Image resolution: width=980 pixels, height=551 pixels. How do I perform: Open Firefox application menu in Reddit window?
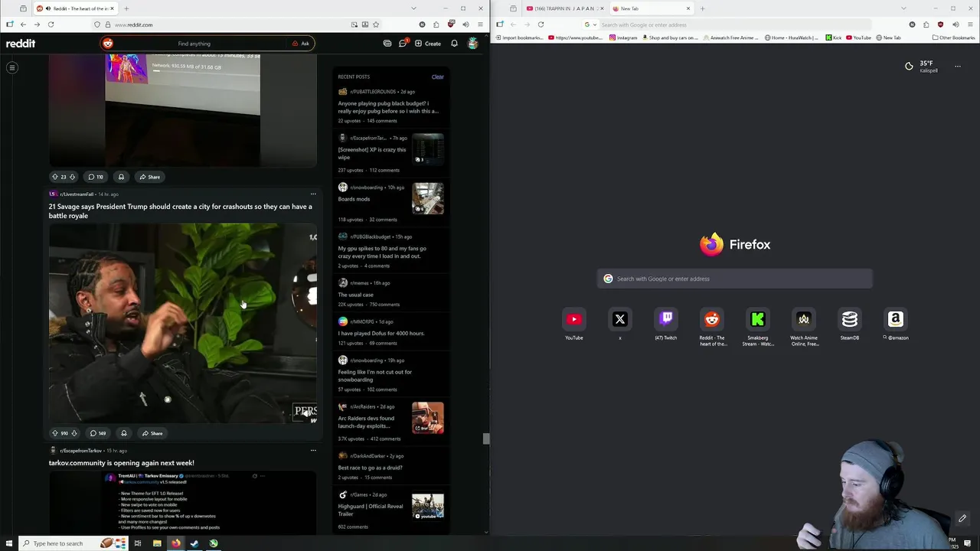click(x=480, y=24)
